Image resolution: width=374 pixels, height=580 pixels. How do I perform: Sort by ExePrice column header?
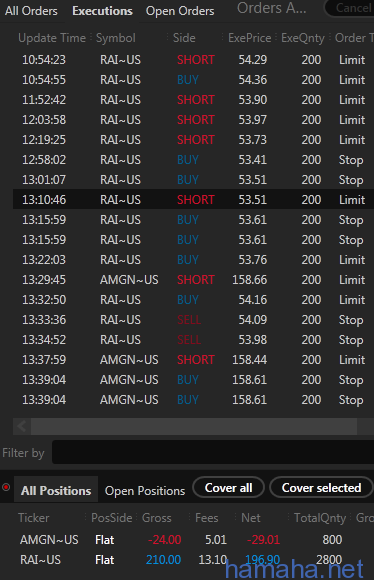[249, 38]
